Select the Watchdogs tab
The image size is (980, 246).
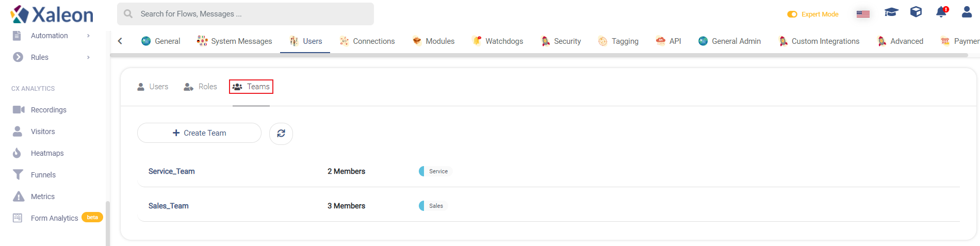pos(498,41)
